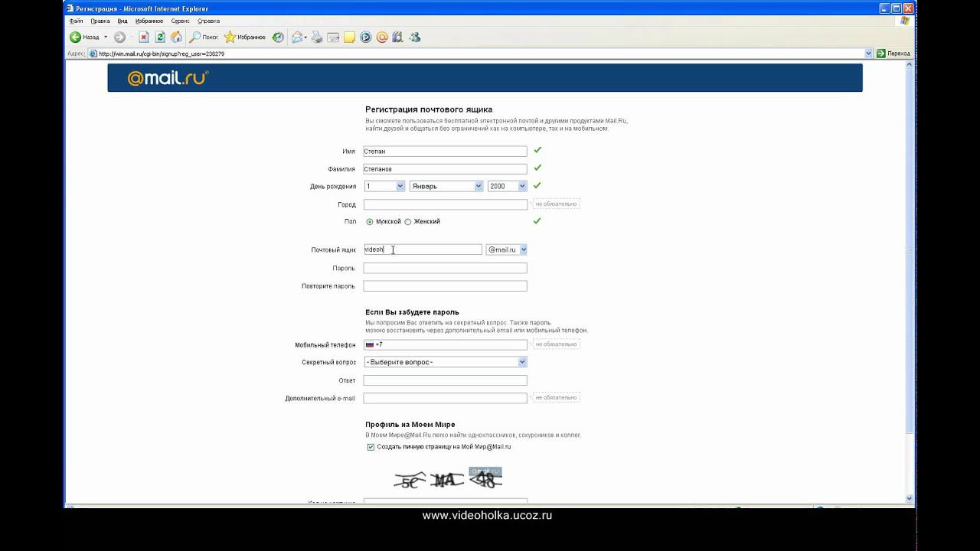Focus the Ответ input field

point(446,380)
